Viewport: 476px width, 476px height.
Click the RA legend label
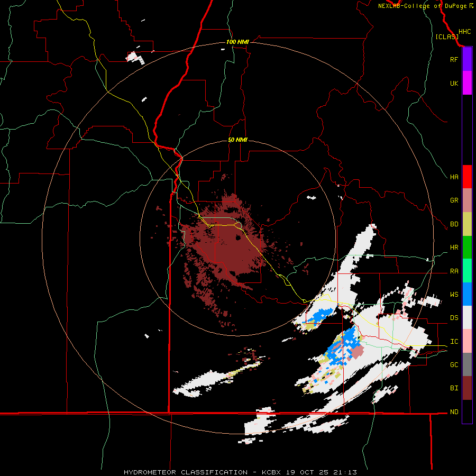point(454,271)
